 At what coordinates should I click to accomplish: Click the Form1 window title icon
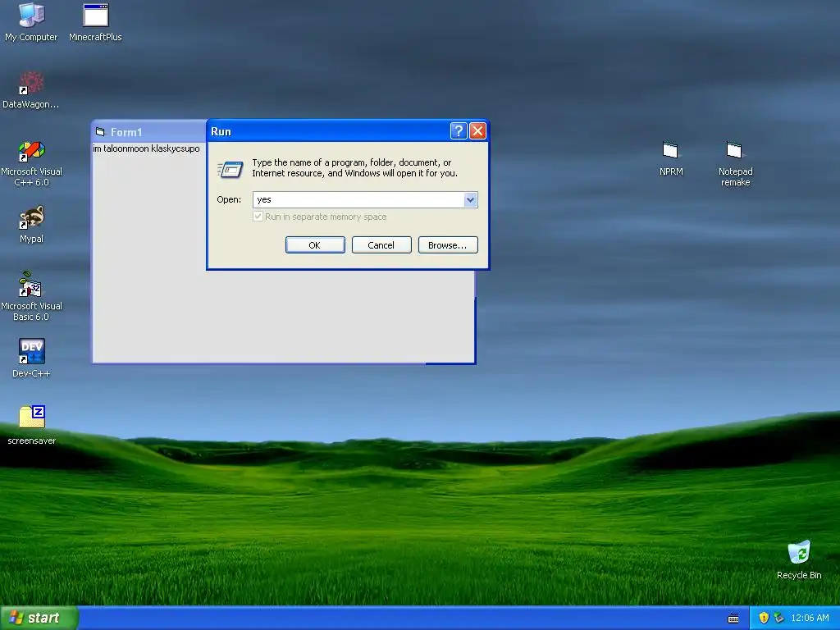tap(100, 132)
